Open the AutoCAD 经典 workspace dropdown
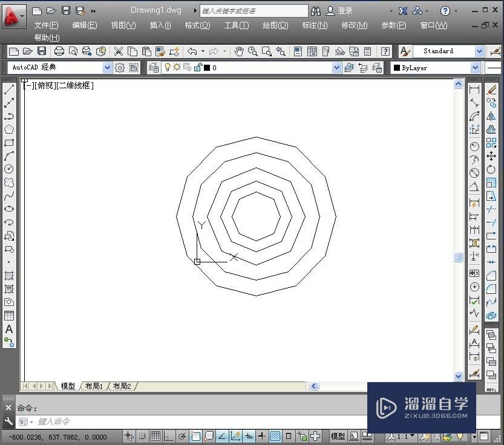 tap(107, 67)
